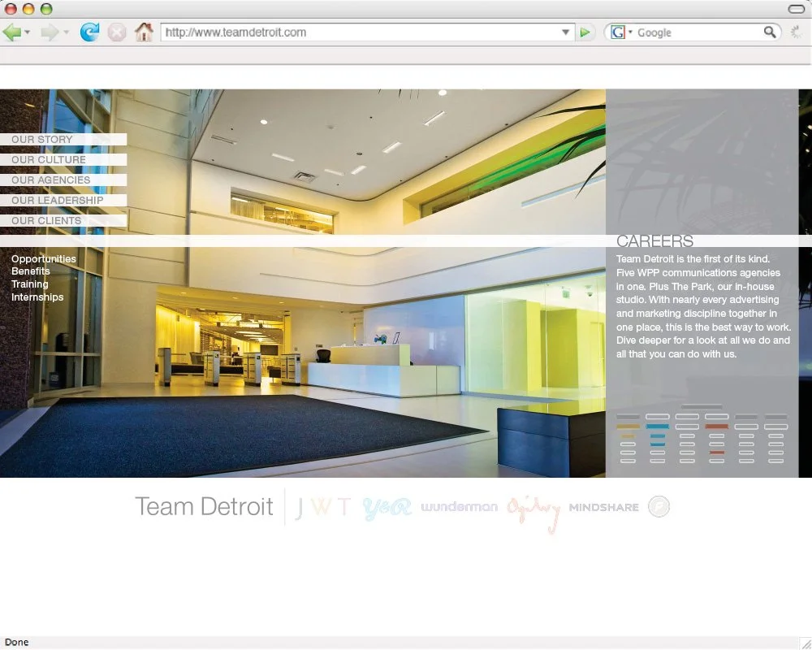Image resolution: width=812 pixels, height=650 pixels.
Task: Select the yellow sitemap bar
Action: click(628, 427)
